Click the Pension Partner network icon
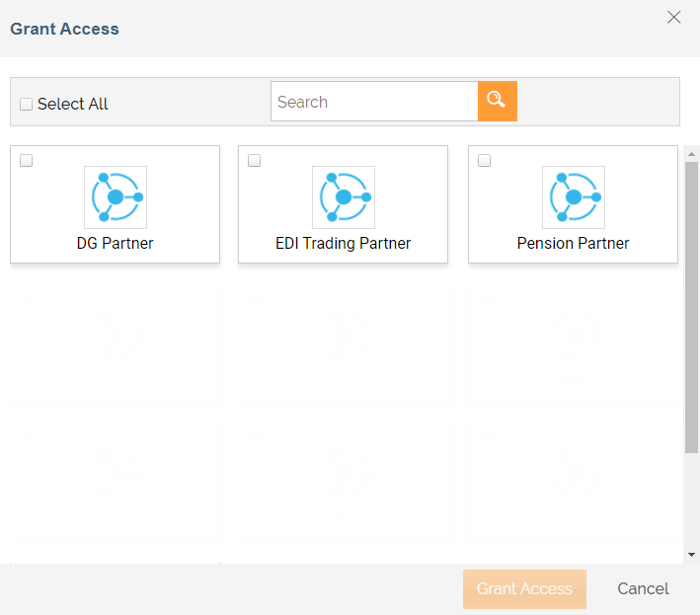The width and height of the screenshot is (700, 615). [573, 197]
